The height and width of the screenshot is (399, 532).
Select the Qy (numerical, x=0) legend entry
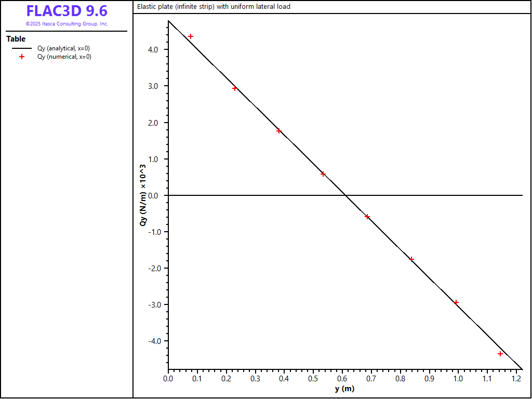pos(64,57)
